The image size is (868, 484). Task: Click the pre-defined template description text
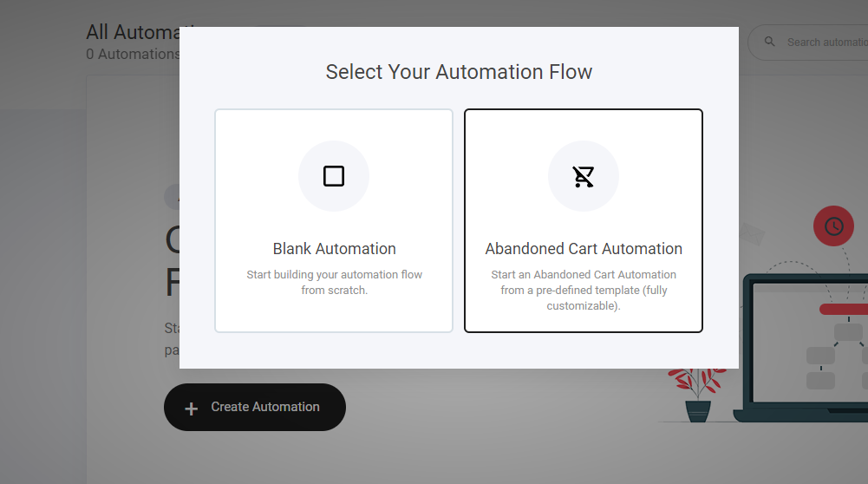584,290
